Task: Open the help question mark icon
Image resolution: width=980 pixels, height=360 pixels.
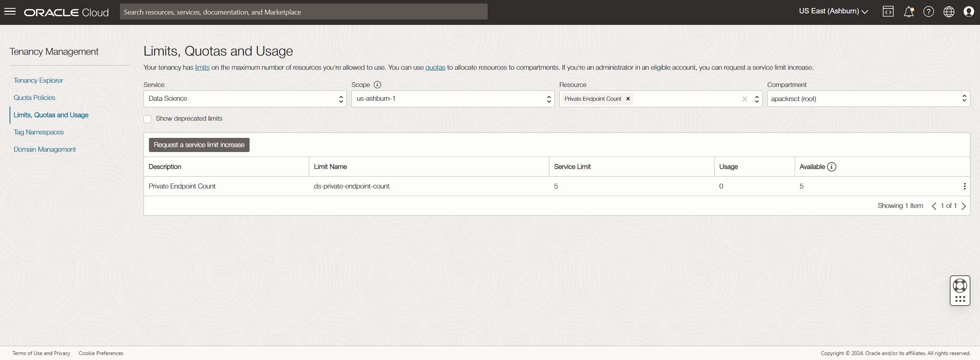Action: pos(929,11)
